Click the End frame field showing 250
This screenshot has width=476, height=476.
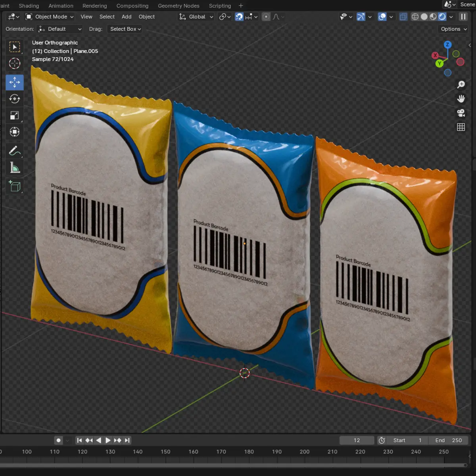pyautogui.click(x=448, y=440)
